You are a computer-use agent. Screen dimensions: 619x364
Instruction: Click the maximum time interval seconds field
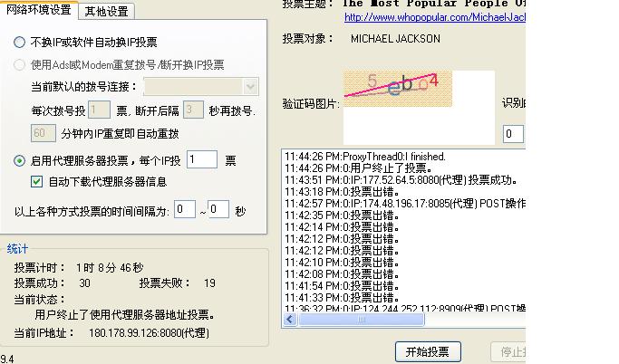pos(218,209)
